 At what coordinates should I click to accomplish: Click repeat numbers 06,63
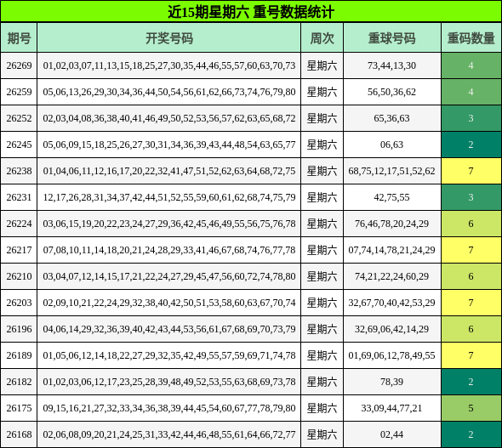pos(392,145)
